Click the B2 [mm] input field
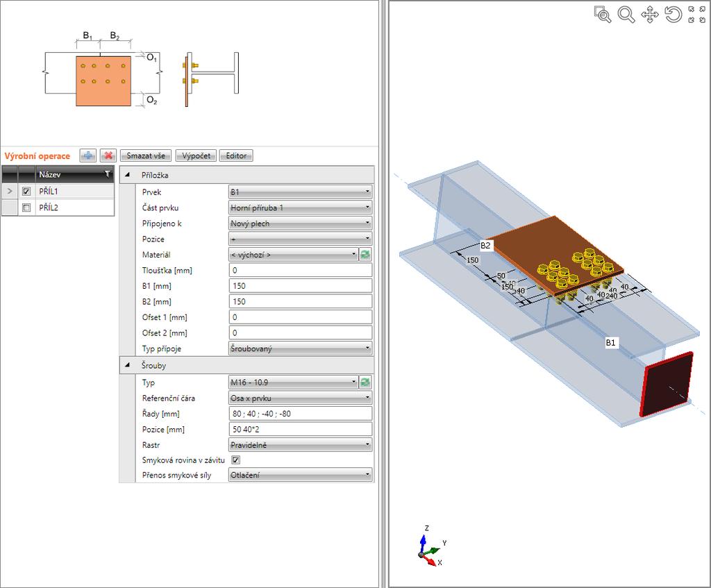 (x=300, y=301)
